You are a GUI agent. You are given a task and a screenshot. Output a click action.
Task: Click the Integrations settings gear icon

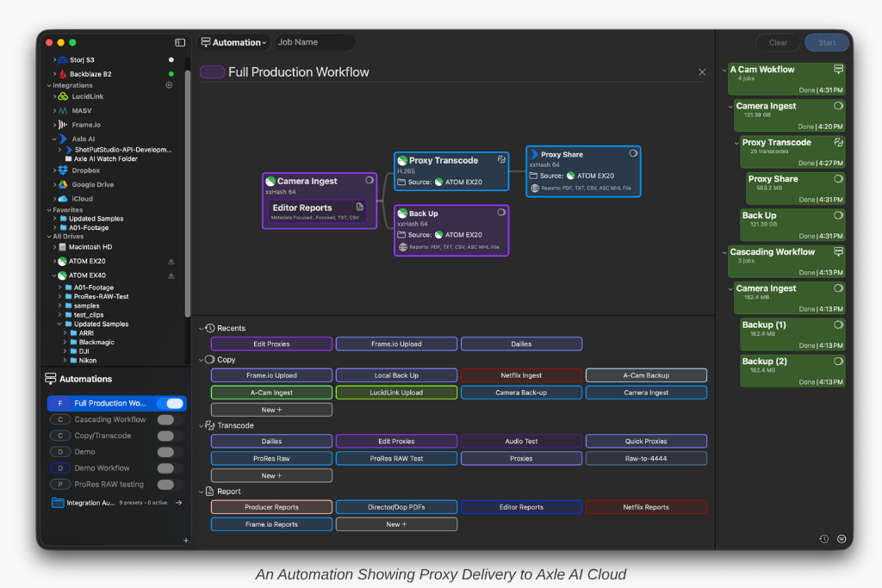point(169,85)
